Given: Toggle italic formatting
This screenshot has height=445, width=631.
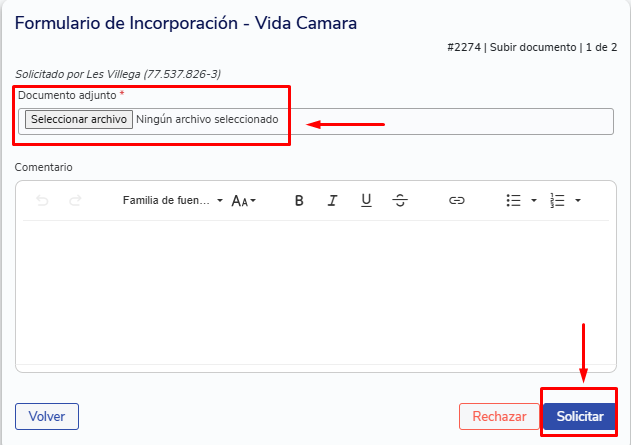Looking at the screenshot, I should pos(333,201).
